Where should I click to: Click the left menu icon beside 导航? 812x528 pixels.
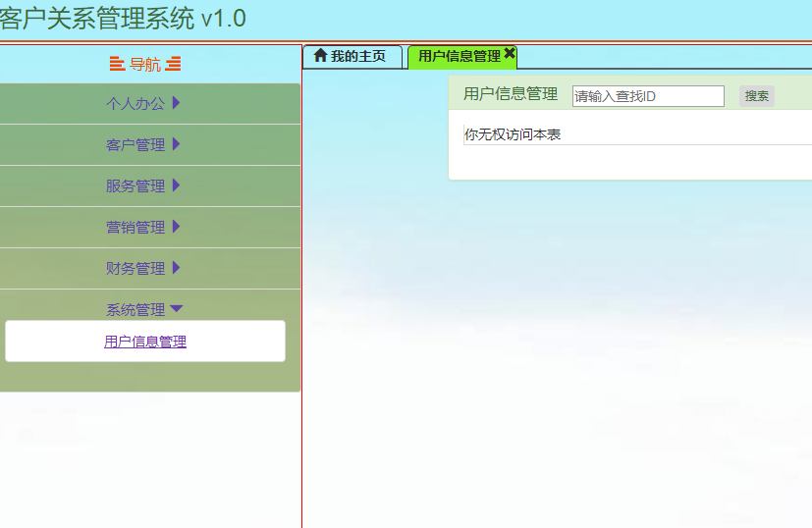click(x=117, y=64)
